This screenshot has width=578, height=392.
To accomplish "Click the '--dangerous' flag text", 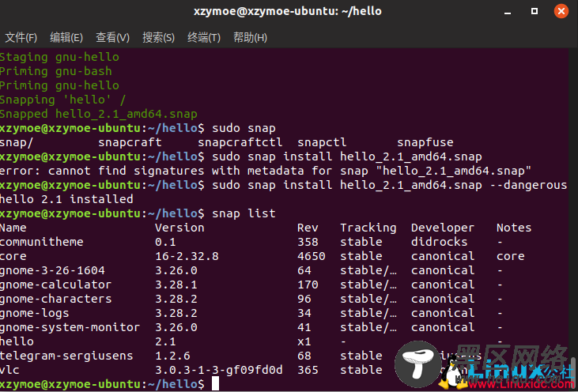I will (x=529, y=185).
